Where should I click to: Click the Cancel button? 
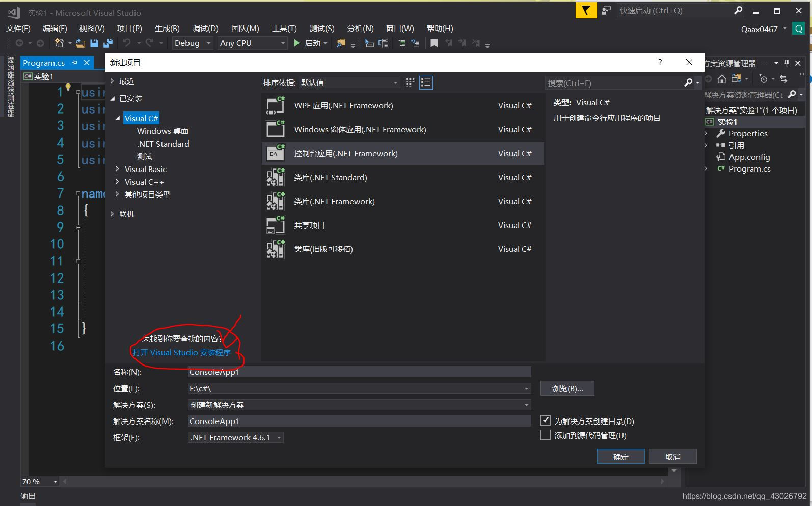pyautogui.click(x=672, y=457)
